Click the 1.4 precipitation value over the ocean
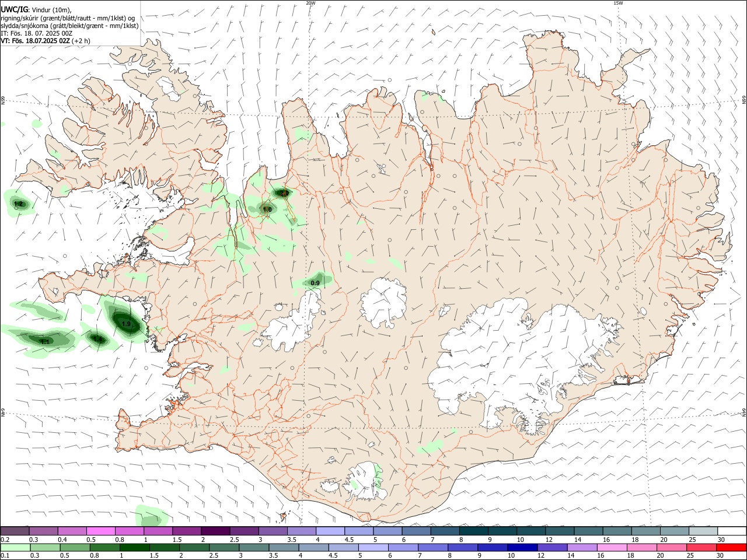Image resolution: width=747 pixels, height=560 pixels. 98,339
